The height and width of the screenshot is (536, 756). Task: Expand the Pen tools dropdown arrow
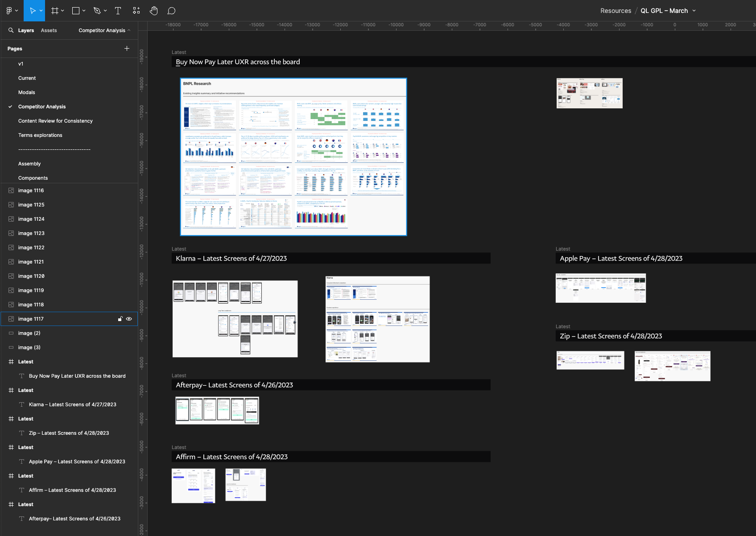(105, 11)
